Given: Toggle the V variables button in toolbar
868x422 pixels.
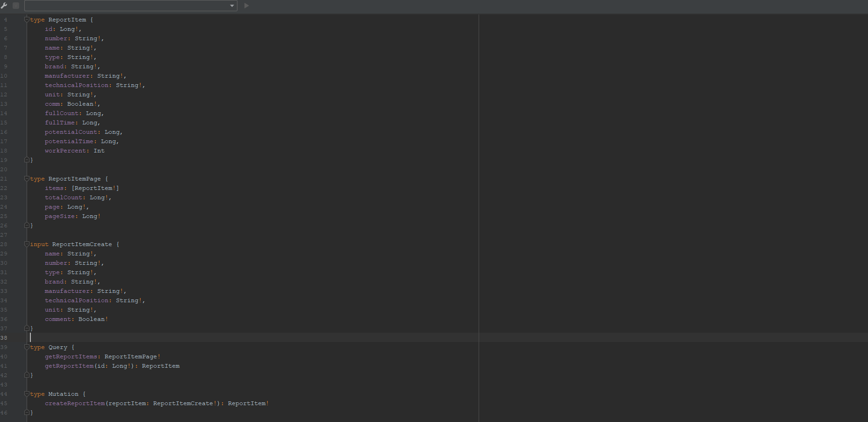Looking at the screenshot, I should (x=16, y=6).
